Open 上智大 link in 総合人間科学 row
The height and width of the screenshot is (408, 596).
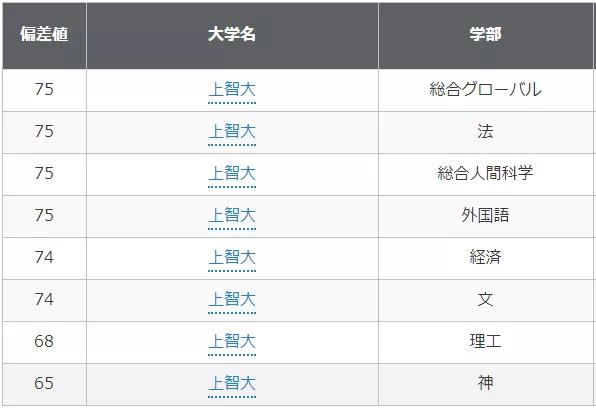coord(232,174)
